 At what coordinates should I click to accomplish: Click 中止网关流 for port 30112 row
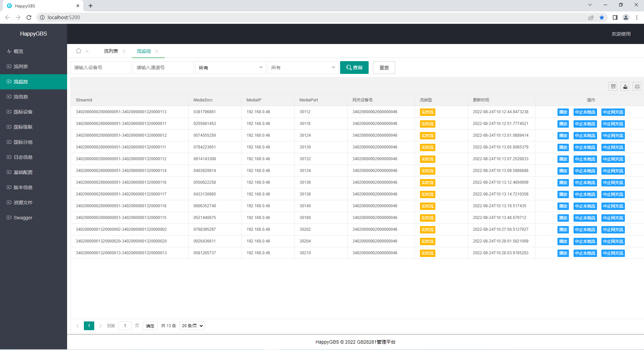click(x=613, y=112)
